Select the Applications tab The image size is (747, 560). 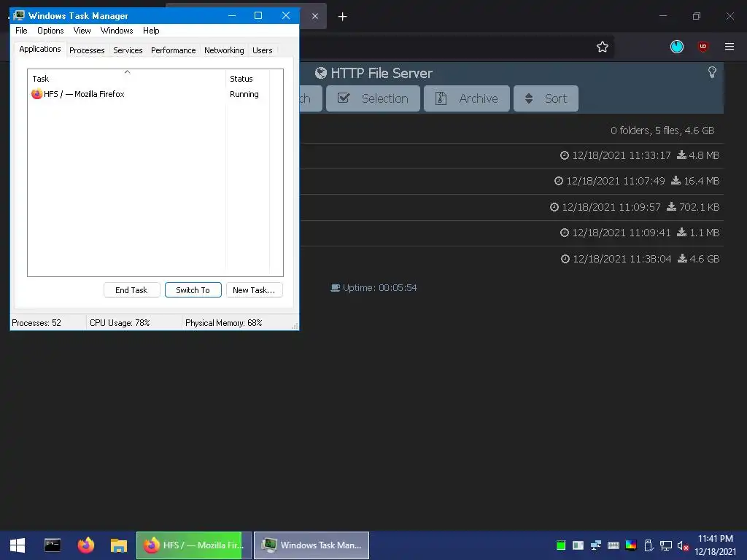point(40,49)
